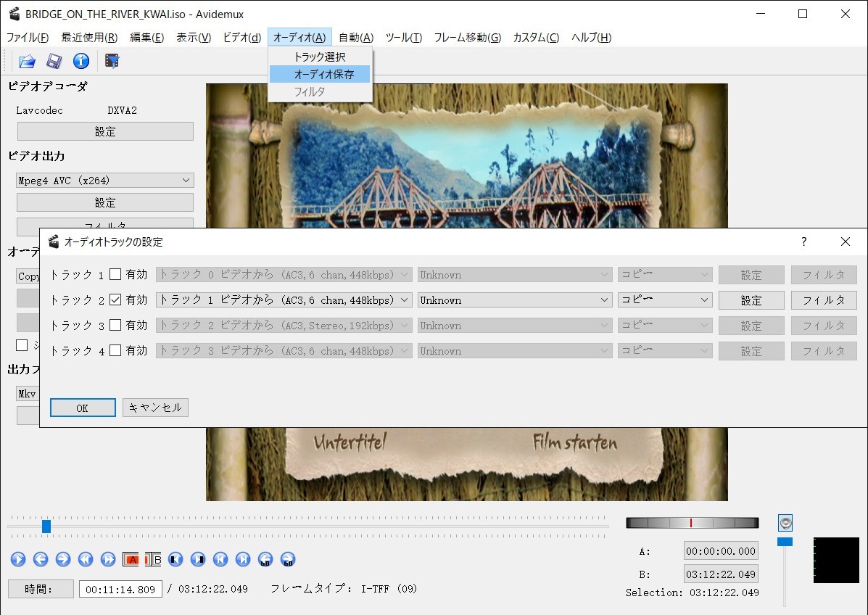Open the 表示 menu
868x615 pixels.
click(x=194, y=37)
